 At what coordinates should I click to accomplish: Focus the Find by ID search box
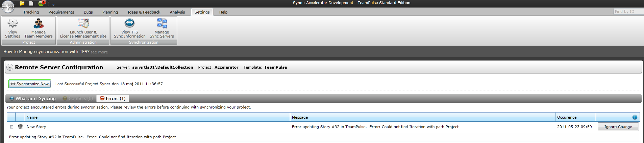pos(628,11)
